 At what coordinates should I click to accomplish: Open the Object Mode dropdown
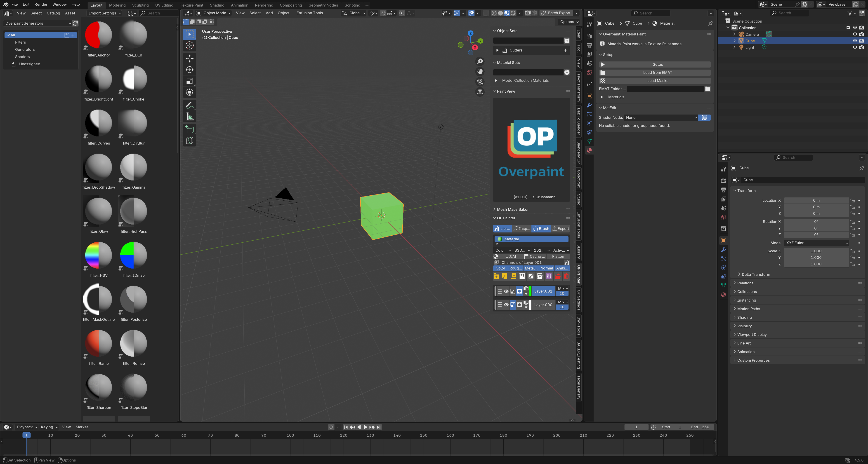coord(214,13)
